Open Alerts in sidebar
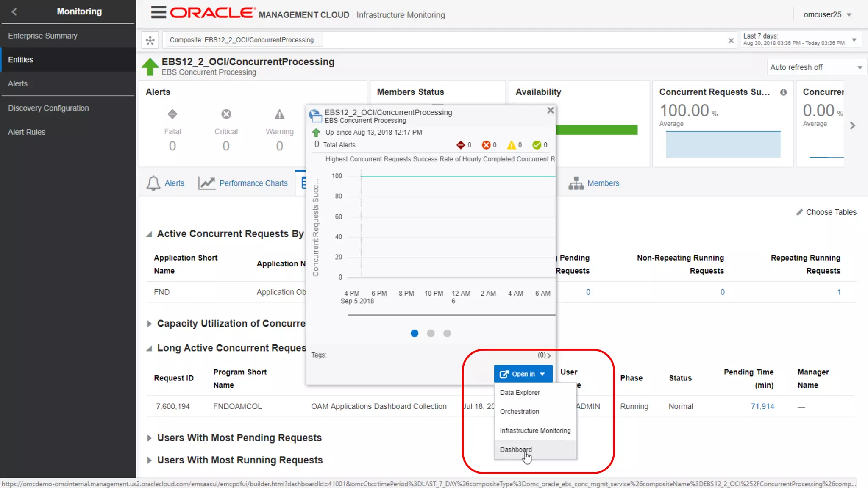The width and height of the screenshot is (868, 488). coord(68,84)
